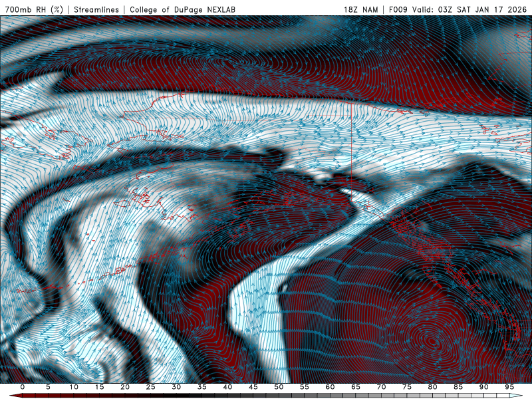Click the 90 value on color scale

pos(483,387)
